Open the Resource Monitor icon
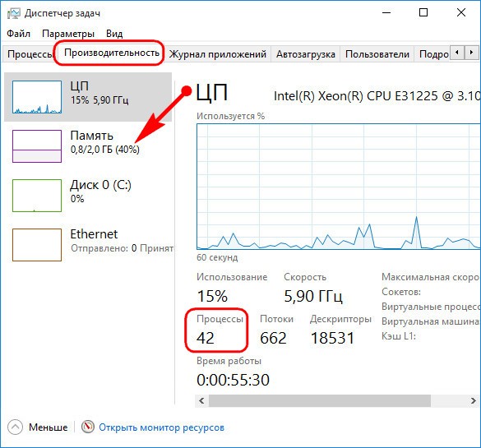This screenshot has width=481, height=448. coord(87,427)
